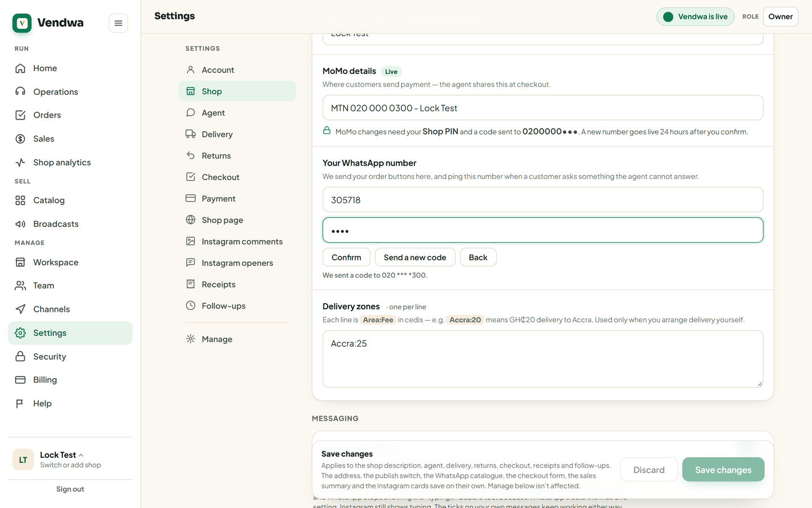This screenshot has width=812, height=508.
Task: Confirm the WhatsApp verification code
Action: click(x=346, y=257)
